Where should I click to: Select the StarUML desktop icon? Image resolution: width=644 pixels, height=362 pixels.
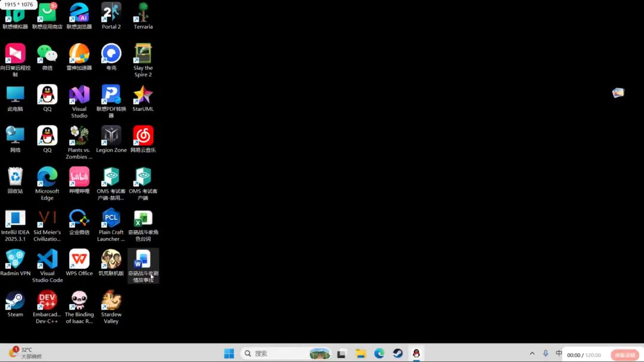point(143,98)
